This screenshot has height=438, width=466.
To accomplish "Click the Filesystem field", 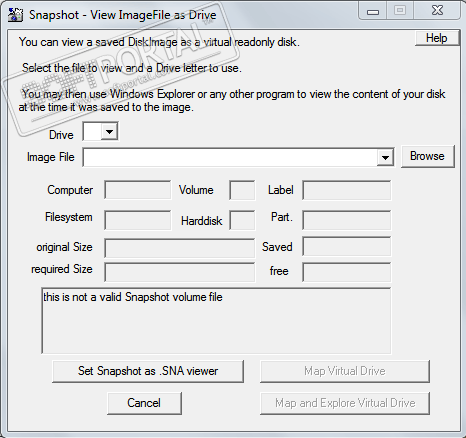I will point(138,220).
